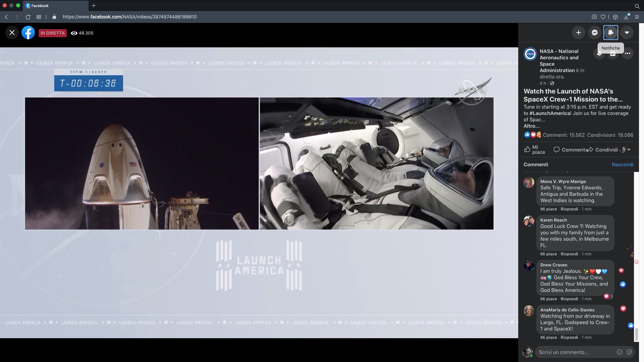Expand description with Altro...
This screenshot has height=362, width=644.
(x=532, y=126)
